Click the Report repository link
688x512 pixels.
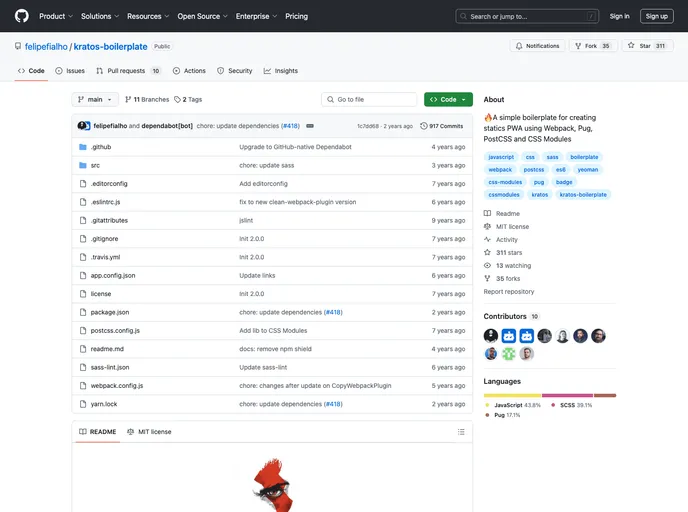point(509,291)
